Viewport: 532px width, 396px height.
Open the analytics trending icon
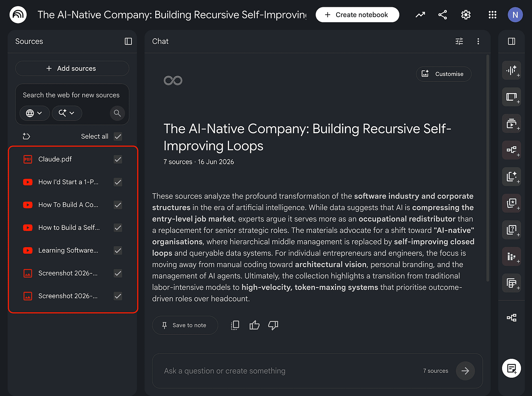420,15
